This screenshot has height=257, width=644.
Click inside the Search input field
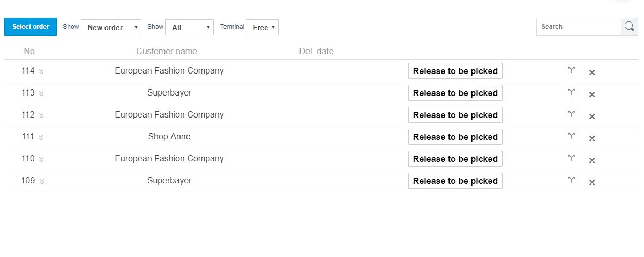pyautogui.click(x=579, y=27)
